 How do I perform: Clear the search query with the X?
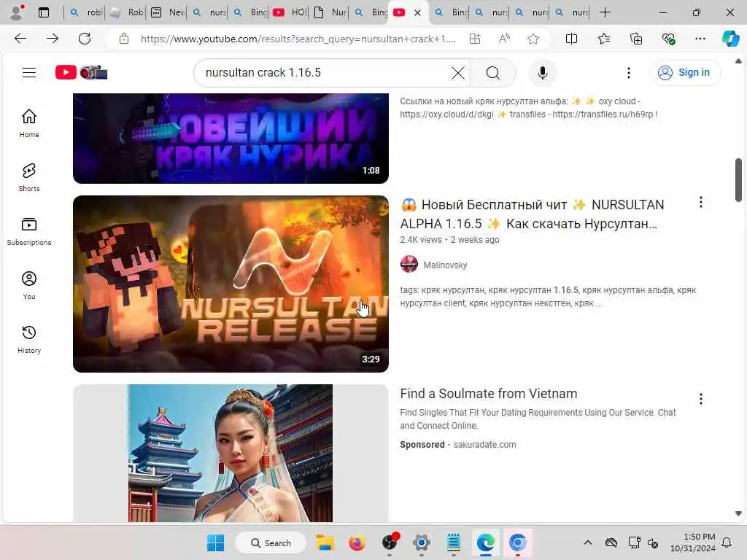coord(458,73)
